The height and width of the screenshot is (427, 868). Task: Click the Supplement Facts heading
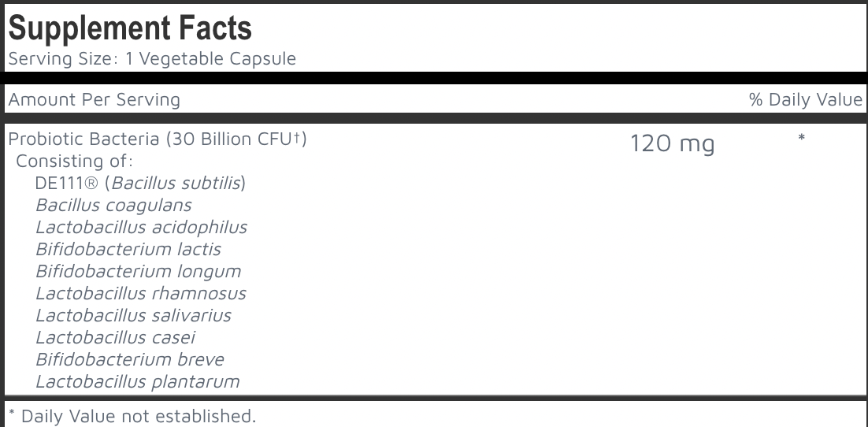tap(129, 28)
